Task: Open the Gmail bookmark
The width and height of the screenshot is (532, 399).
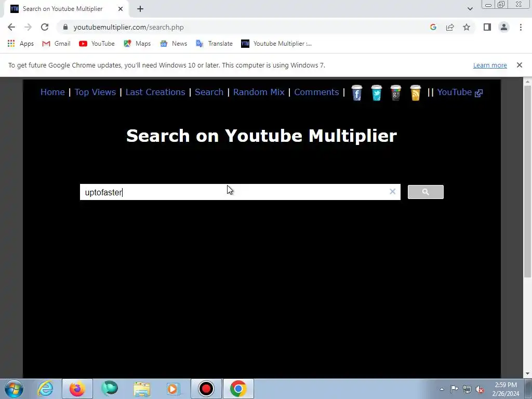Action: [x=56, y=44]
